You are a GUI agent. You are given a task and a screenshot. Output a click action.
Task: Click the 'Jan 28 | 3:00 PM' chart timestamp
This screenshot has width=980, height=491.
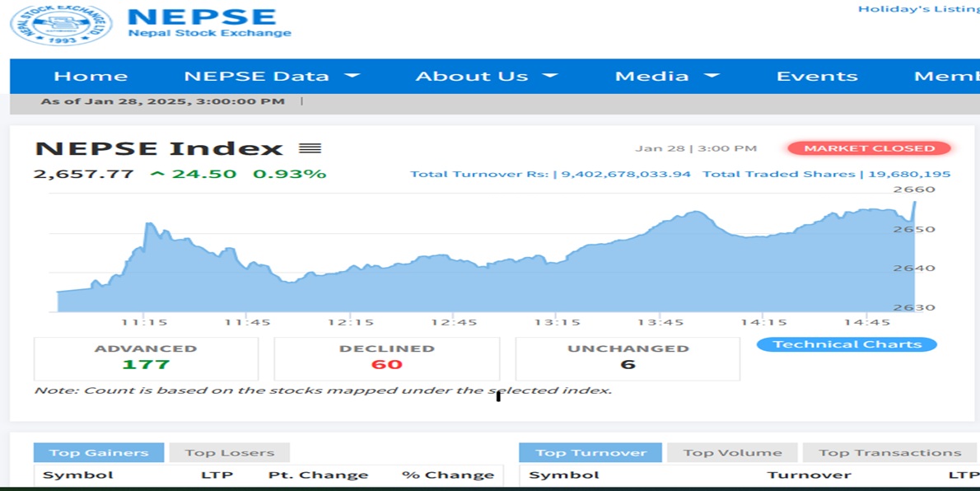696,149
